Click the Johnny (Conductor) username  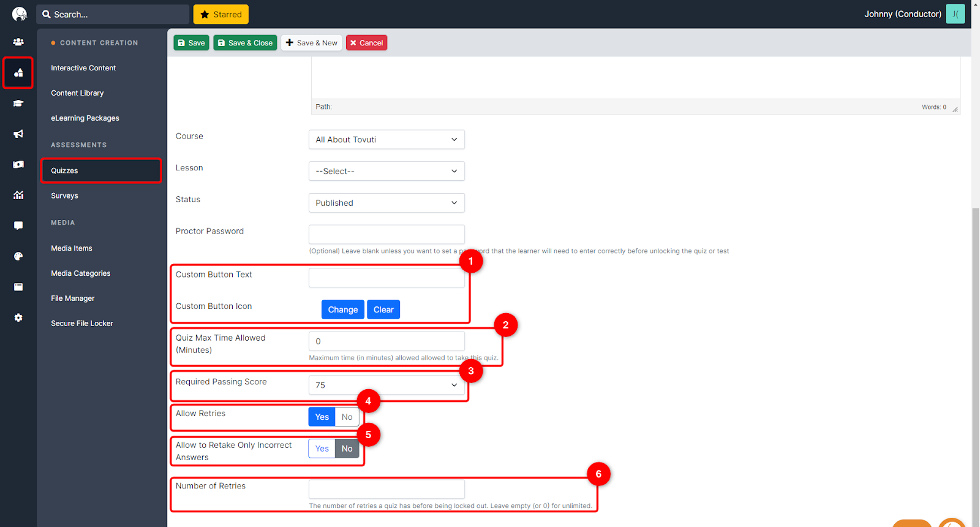click(902, 14)
